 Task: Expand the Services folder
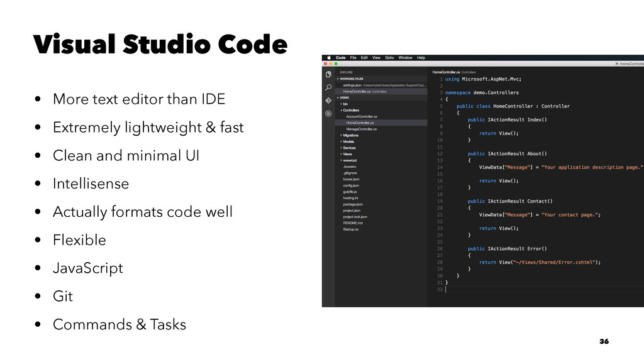click(x=341, y=148)
